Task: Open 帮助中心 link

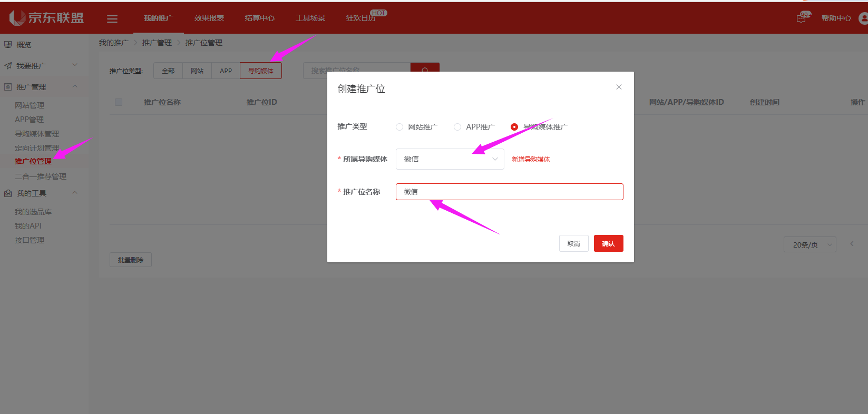Action: point(836,18)
